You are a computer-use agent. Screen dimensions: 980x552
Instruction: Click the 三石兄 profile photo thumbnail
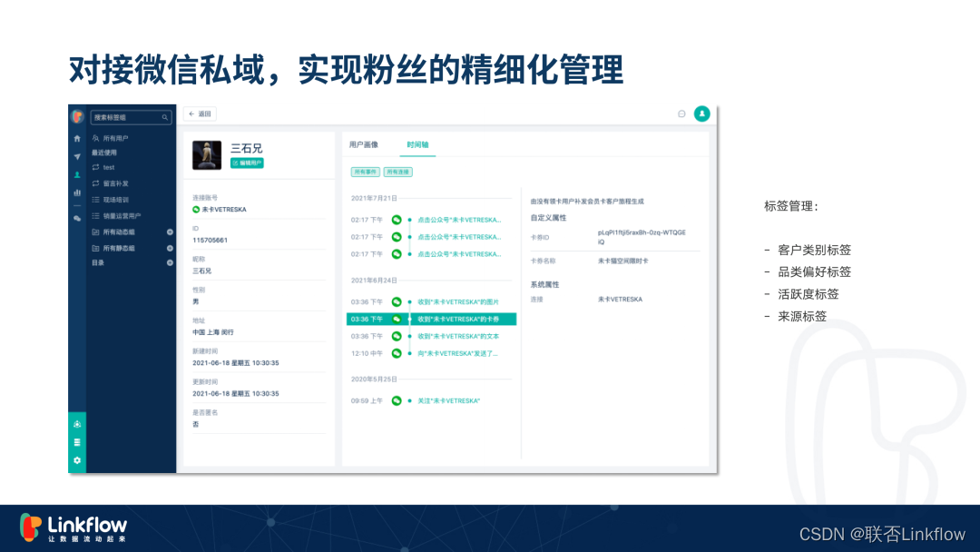[207, 155]
